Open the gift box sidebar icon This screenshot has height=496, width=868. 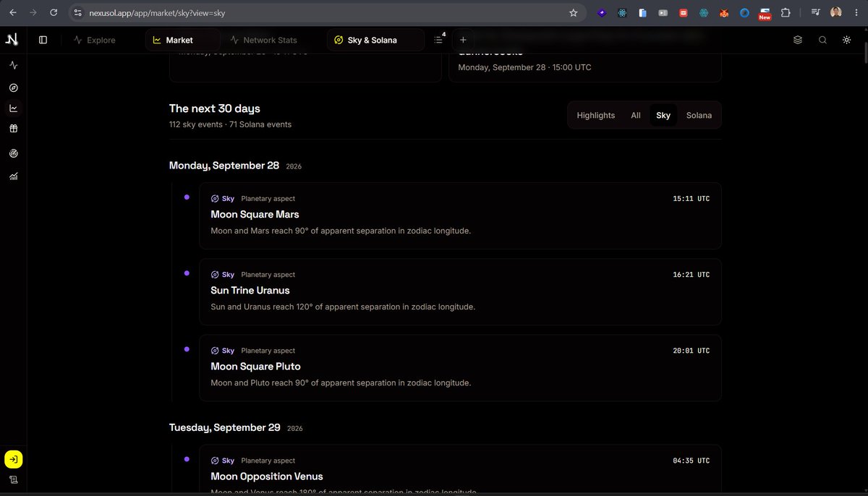tap(13, 129)
